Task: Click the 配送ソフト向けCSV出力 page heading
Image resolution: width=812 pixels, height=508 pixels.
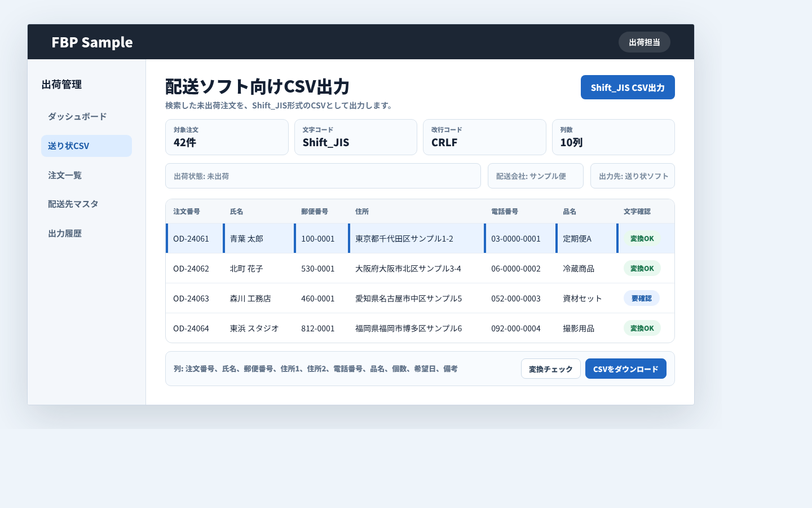Action: [258, 87]
